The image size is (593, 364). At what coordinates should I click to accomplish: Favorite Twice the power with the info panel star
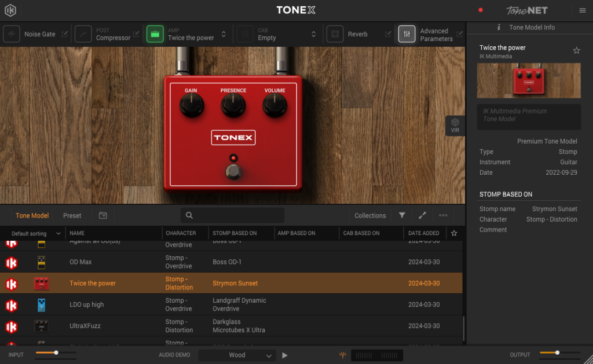pyautogui.click(x=576, y=50)
